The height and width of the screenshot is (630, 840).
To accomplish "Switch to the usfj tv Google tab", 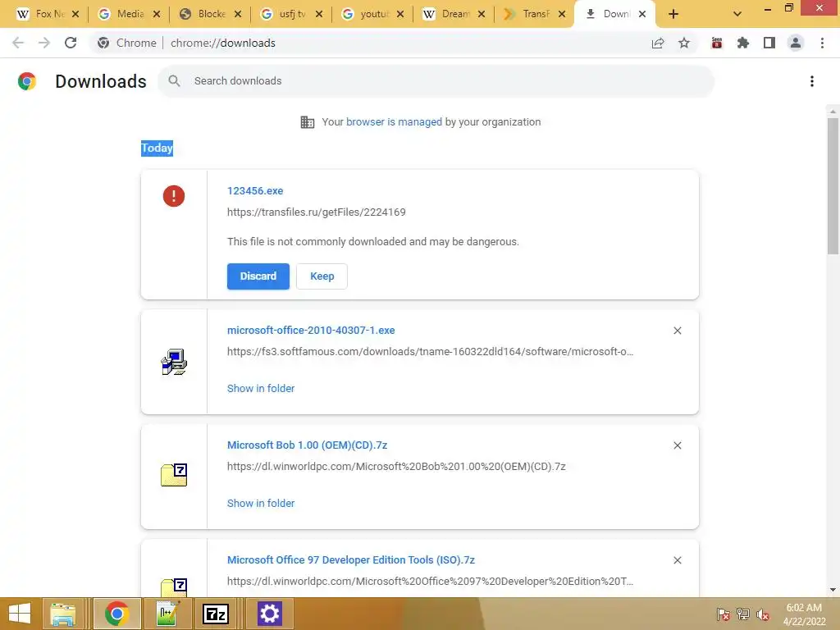I will click(291, 14).
